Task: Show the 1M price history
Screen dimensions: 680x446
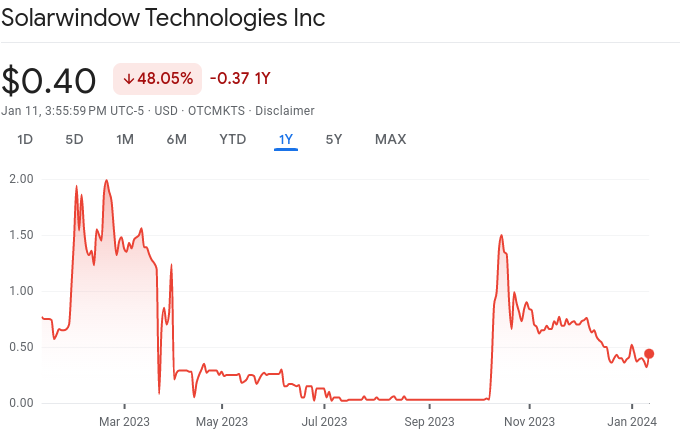Action: [125, 139]
